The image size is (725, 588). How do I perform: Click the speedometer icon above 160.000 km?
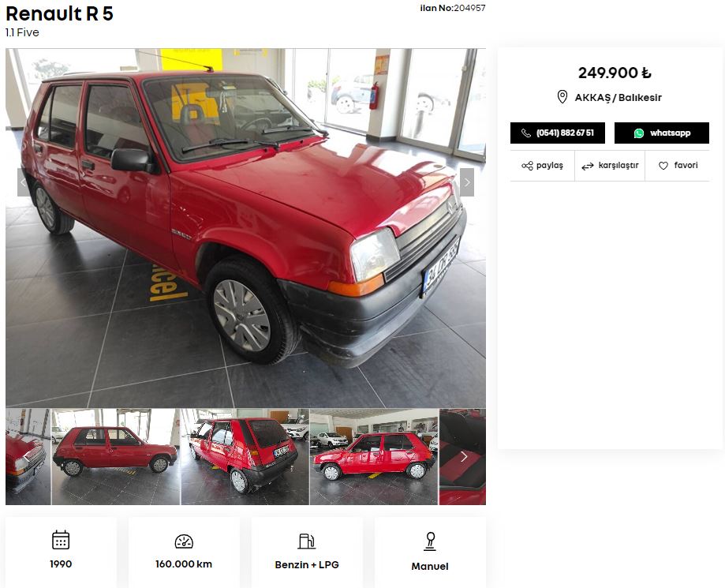click(184, 541)
